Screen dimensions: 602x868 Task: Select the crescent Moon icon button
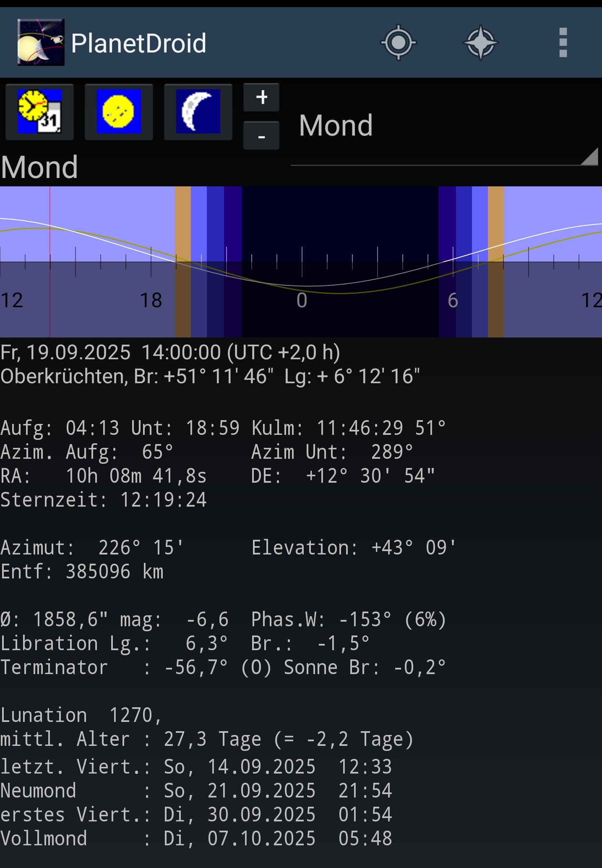[x=198, y=112]
